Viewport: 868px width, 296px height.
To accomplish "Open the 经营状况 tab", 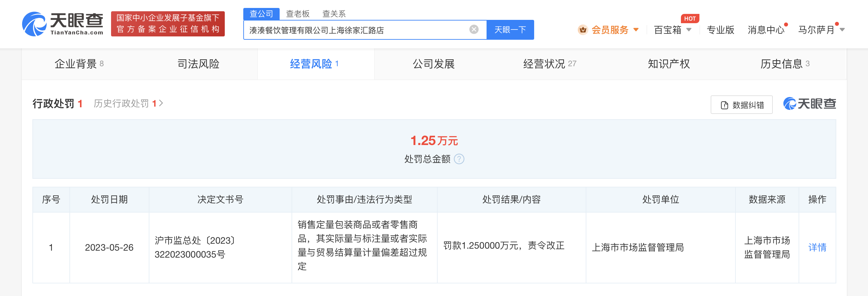I will (550, 64).
